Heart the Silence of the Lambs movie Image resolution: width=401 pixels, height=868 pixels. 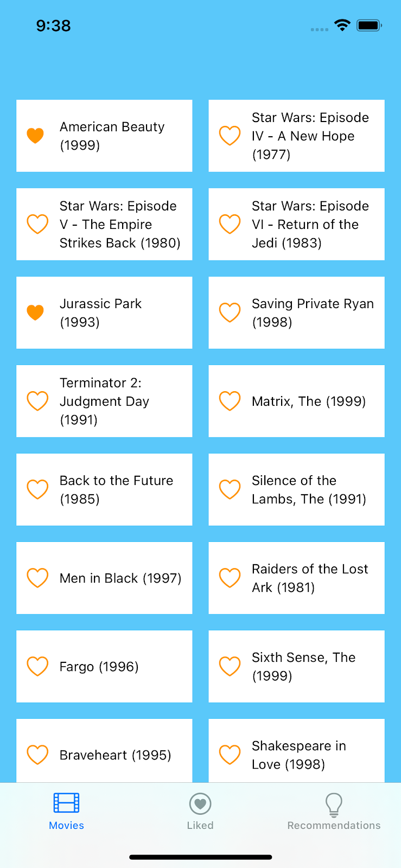230,489
